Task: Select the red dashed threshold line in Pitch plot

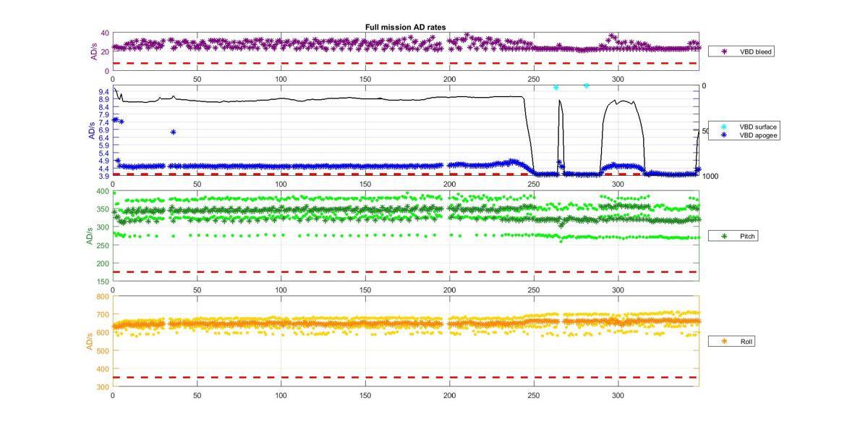Action: click(x=405, y=272)
